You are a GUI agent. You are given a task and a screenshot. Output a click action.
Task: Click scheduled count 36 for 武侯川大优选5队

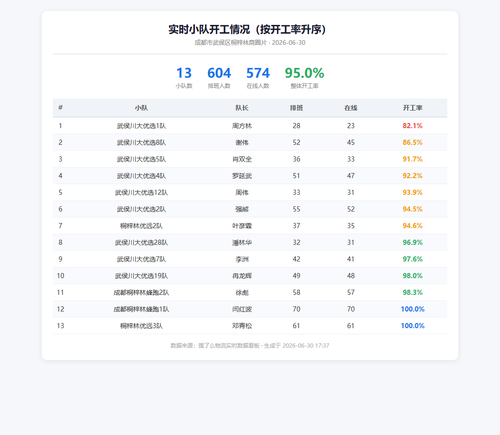296,159
